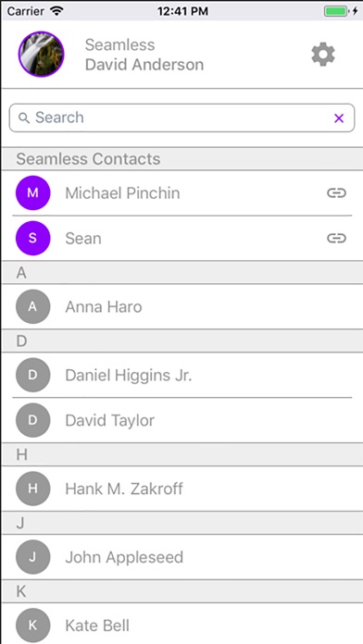Tap the David Anderson name label
363x644 pixels.
tap(144, 65)
